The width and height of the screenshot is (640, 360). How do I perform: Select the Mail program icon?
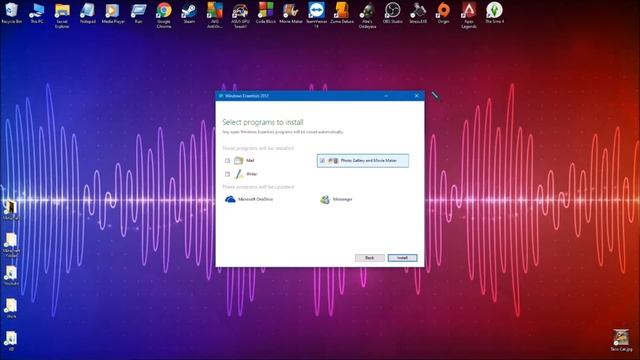click(239, 161)
